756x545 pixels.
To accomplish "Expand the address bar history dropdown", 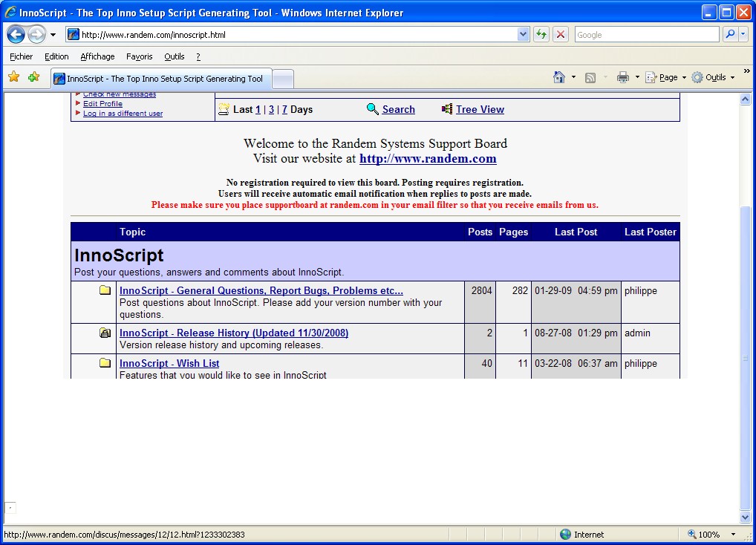I will (x=523, y=35).
